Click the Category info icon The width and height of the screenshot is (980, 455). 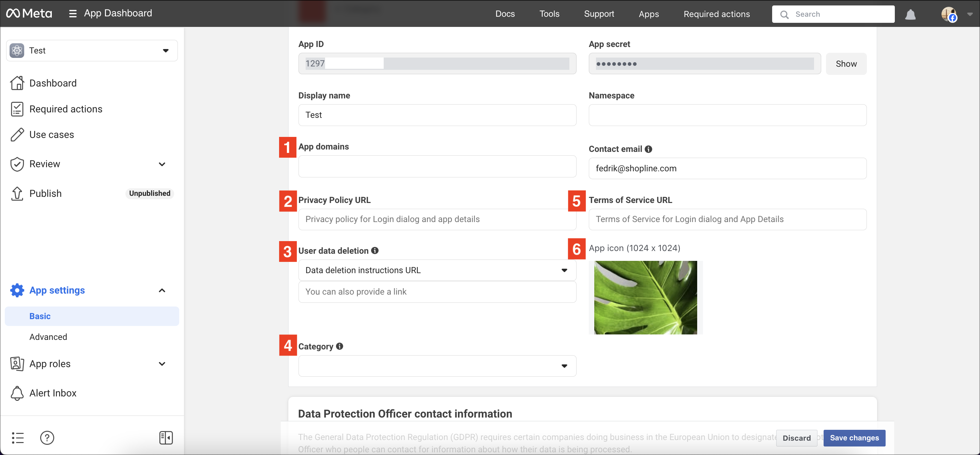(339, 346)
